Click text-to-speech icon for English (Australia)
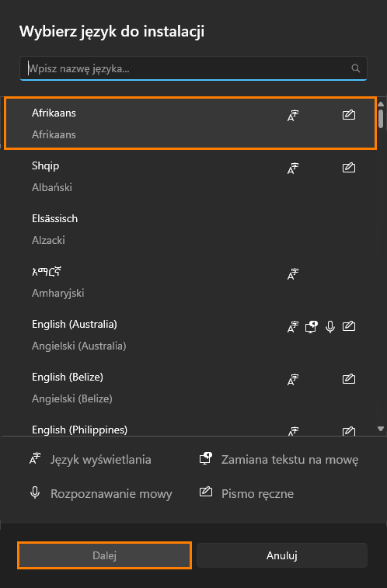Viewport: 387px width, 588px height. tap(312, 327)
